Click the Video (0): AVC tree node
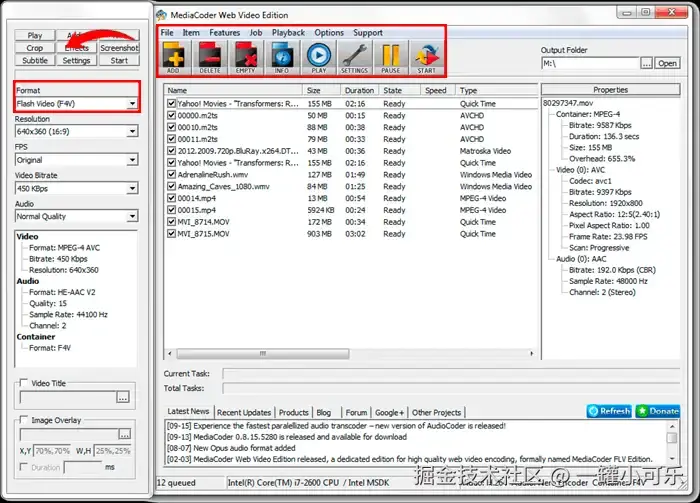Screen dimensions: 700x503 coord(580,170)
